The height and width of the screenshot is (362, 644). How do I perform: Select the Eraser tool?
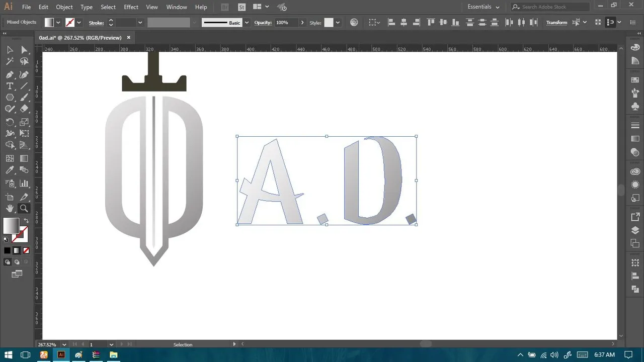pyautogui.click(x=24, y=109)
